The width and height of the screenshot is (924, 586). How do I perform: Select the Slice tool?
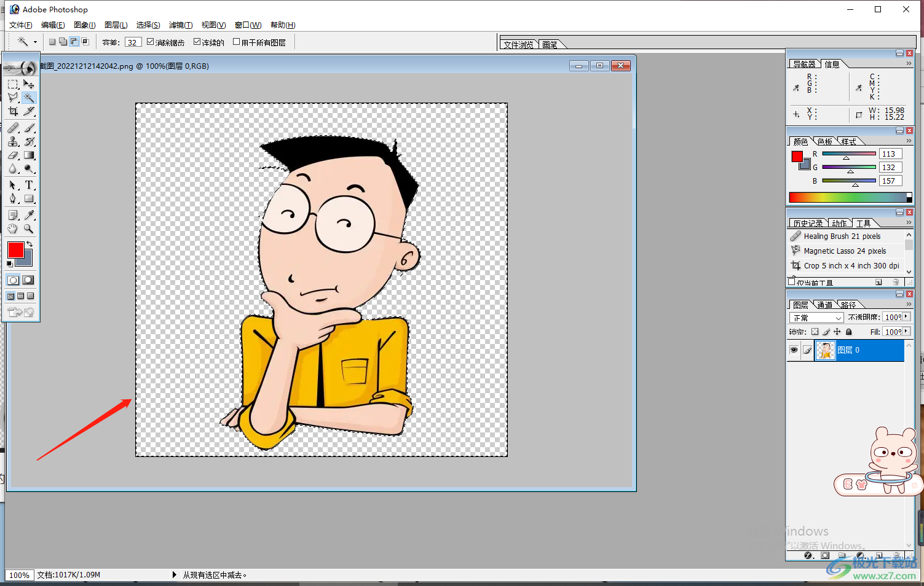[x=29, y=111]
